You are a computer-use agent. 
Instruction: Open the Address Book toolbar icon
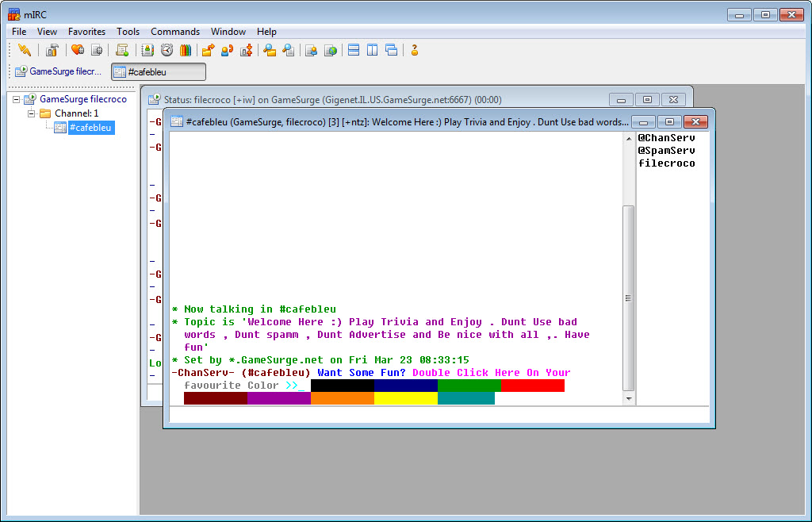click(x=147, y=51)
